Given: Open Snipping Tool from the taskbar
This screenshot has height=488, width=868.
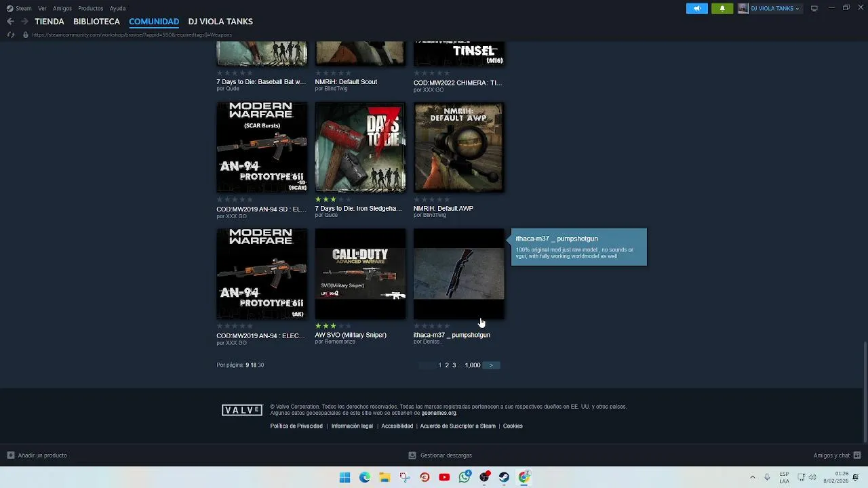Looking at the screenshot, I should tap(405, 477).
